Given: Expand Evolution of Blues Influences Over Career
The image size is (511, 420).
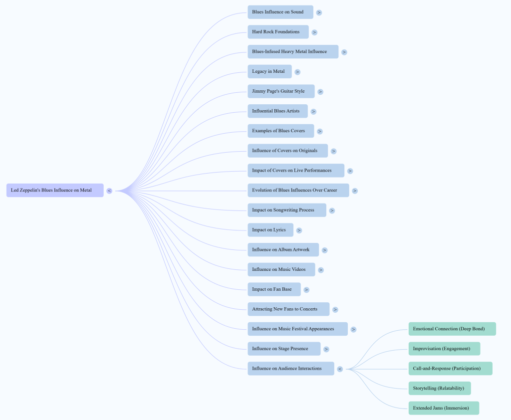Looking at the screenshot, I should pyautogui.click(x=355, y=191).
